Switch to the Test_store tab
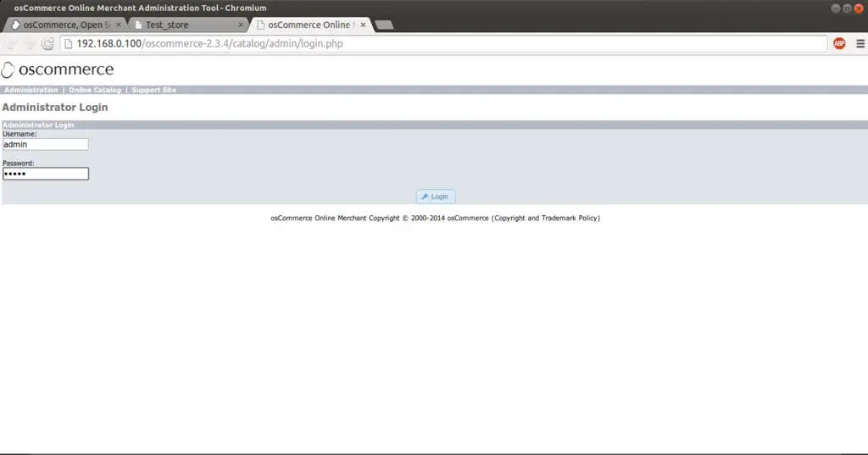868x455 pixels. point(188,25)
